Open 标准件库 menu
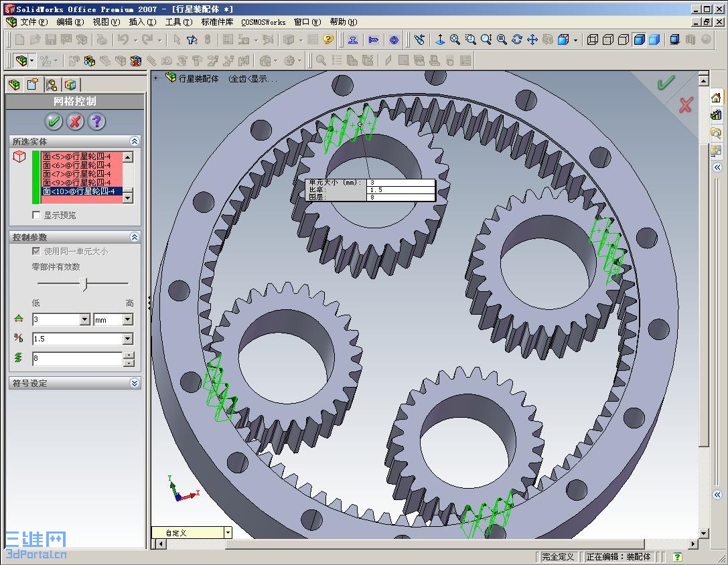This screenshot has width=728, height=565. [217, 22]
